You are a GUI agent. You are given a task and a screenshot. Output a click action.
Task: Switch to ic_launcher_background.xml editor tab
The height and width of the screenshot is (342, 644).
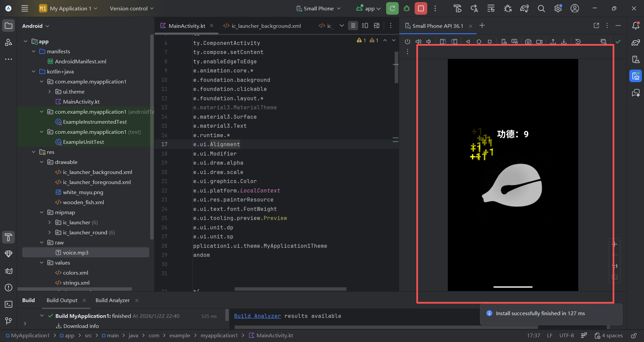(x=266, y=26)
